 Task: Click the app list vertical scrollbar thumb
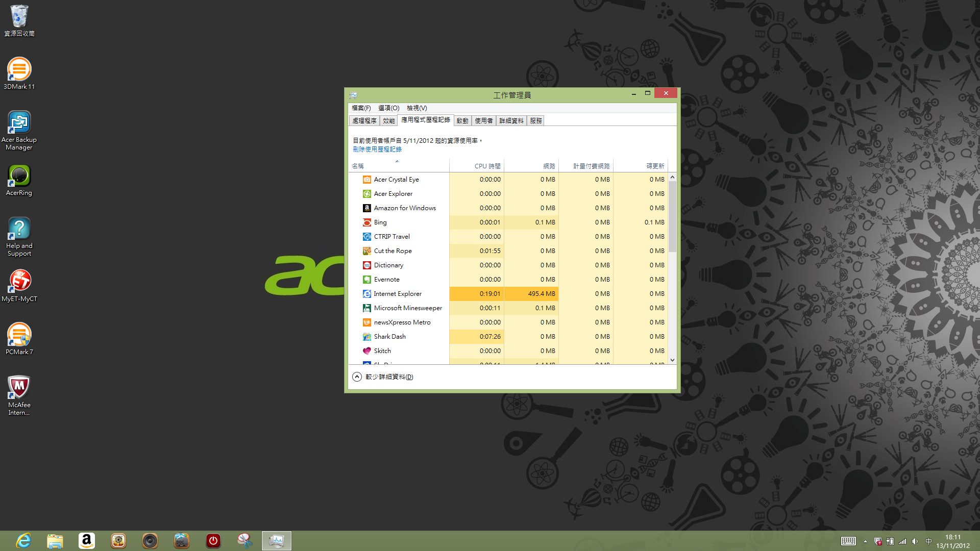click(672, 216)
